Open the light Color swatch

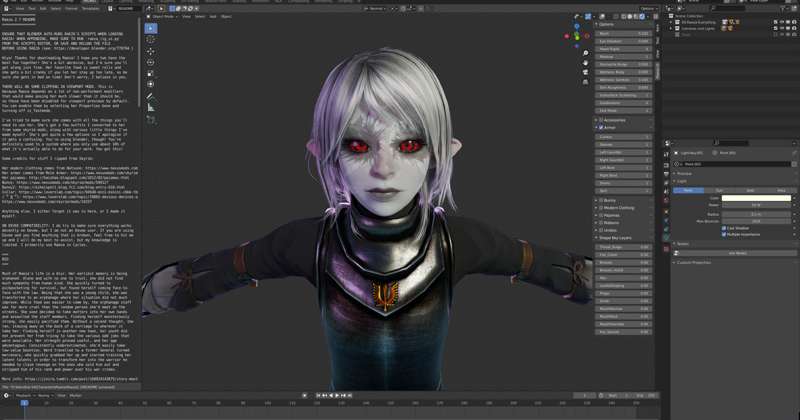tap(756, 198)
